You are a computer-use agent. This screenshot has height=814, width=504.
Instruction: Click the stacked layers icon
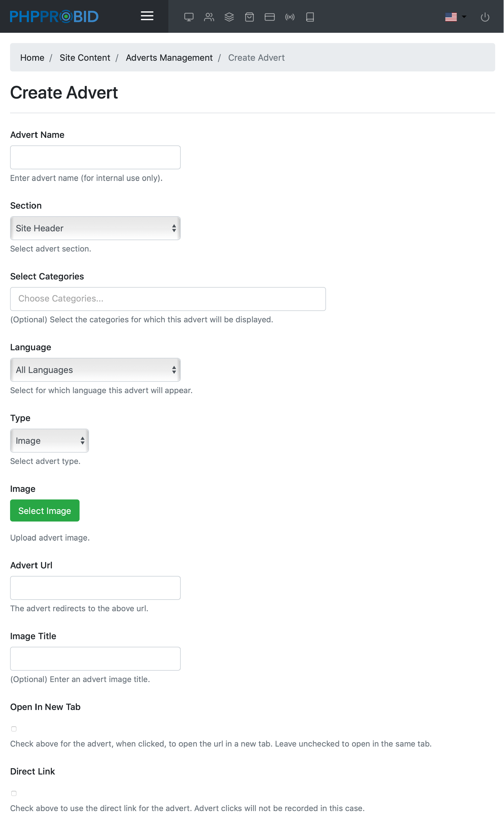tap(229, 17)
